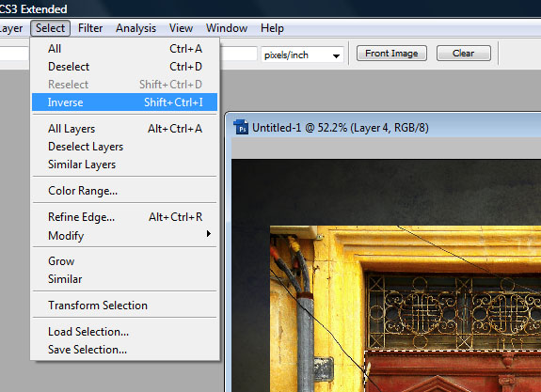This screenshot has height=392, width=541.
Task: Open the Select menu
Action: pos(51,28)
